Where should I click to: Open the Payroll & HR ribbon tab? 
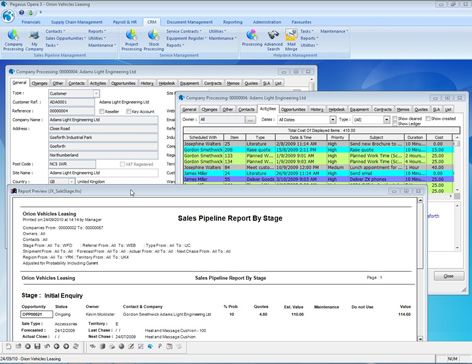coord(125,22)
